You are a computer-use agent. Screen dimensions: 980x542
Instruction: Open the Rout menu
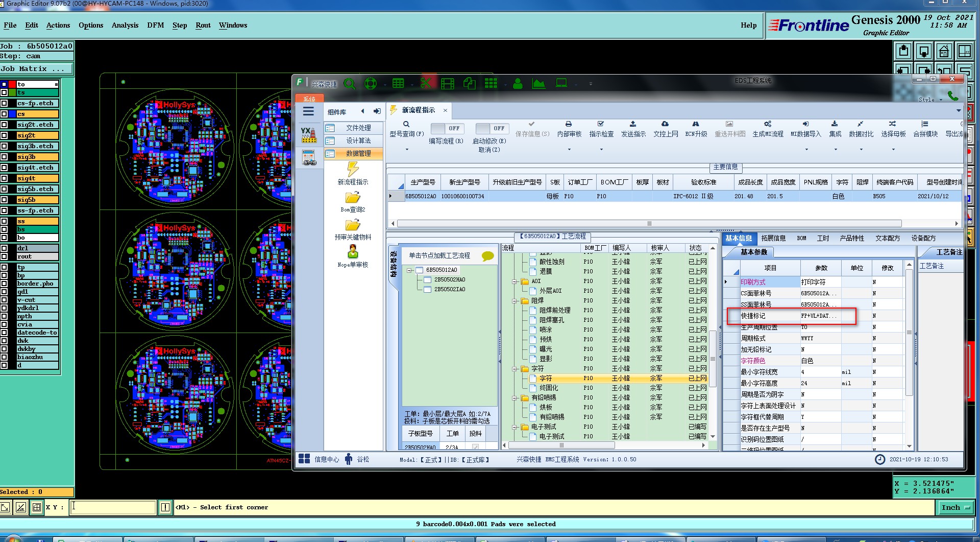203,25
